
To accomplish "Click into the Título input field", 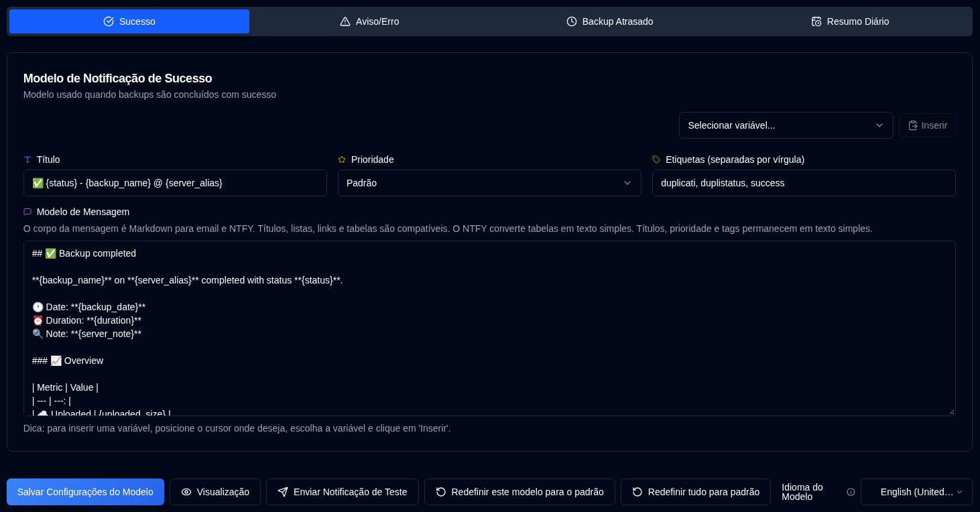I will pos(175,183).
